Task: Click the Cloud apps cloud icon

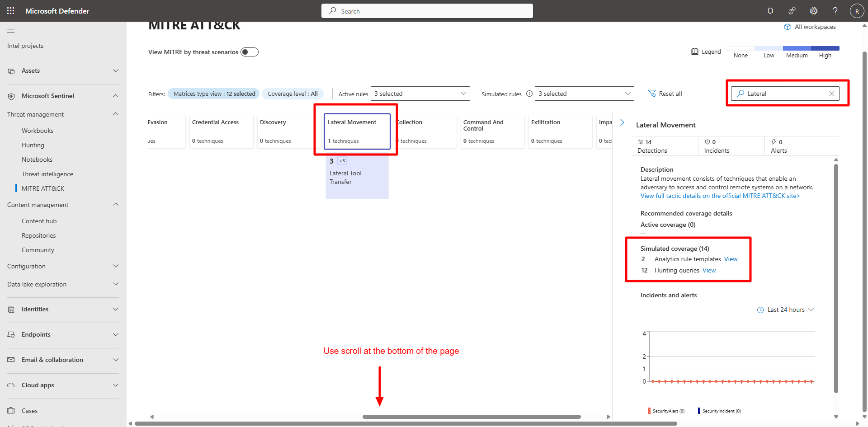Action: 11,385
